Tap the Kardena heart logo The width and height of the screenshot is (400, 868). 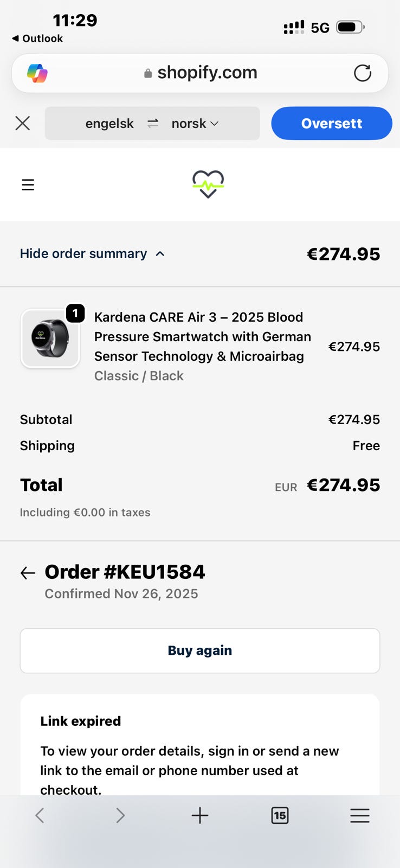(208, 184)
